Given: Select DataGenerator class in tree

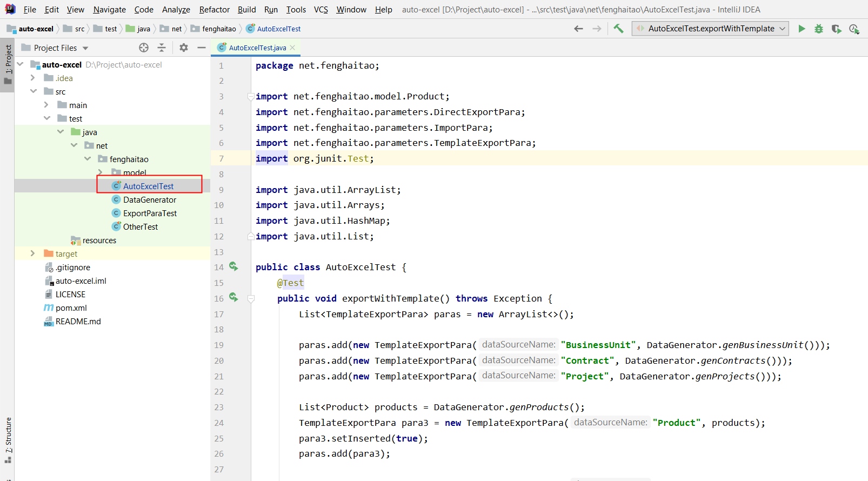Looking at the screenshot, I should 144,199.
